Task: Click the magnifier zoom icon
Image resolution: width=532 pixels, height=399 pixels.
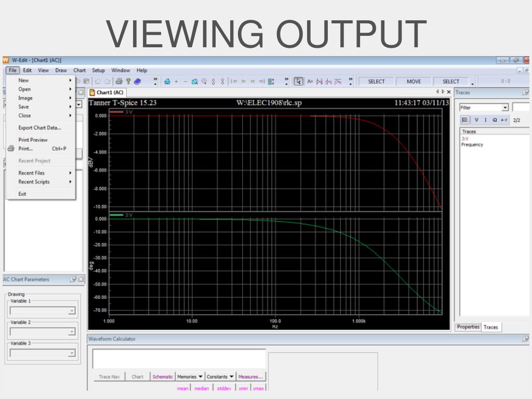Action: pos(204,82)
